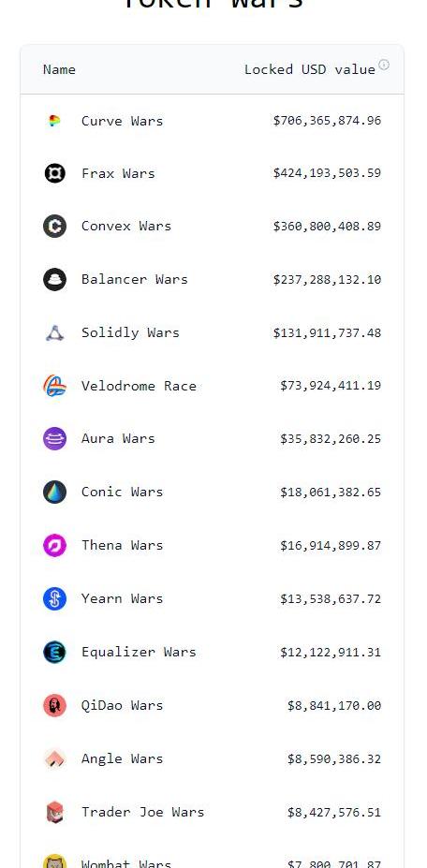
Task: Click the Curve Wars locked value $706,365,874.96
Action: pyautogui.click(x=327, y=120)
